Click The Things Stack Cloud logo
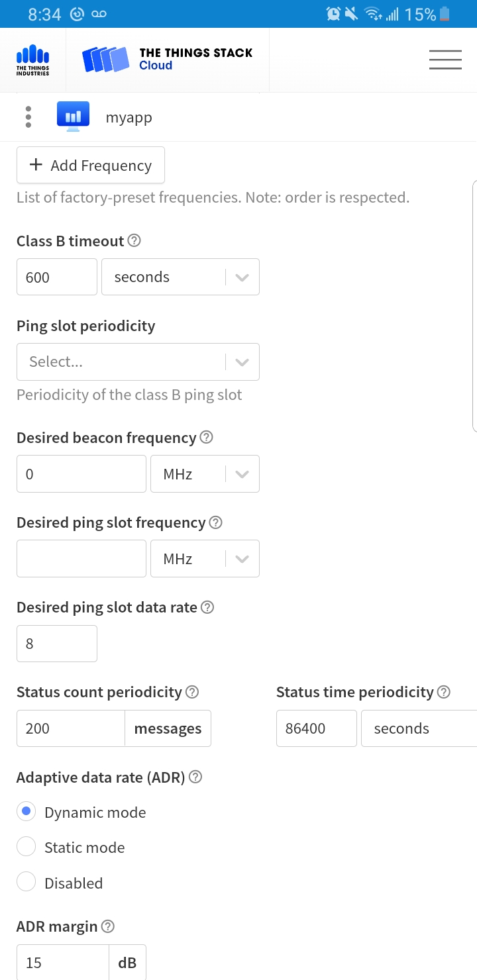The height and width of the screenshot is (980, 477). tap(167, 59)
